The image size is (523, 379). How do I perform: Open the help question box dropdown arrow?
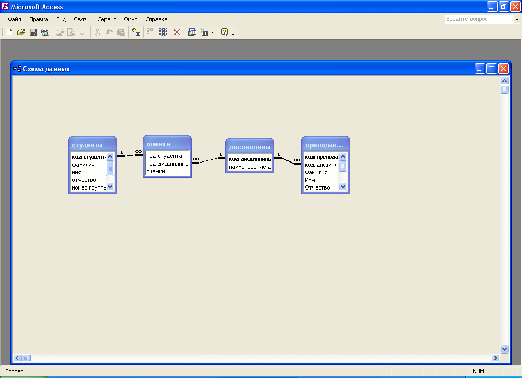pos(517,20)
